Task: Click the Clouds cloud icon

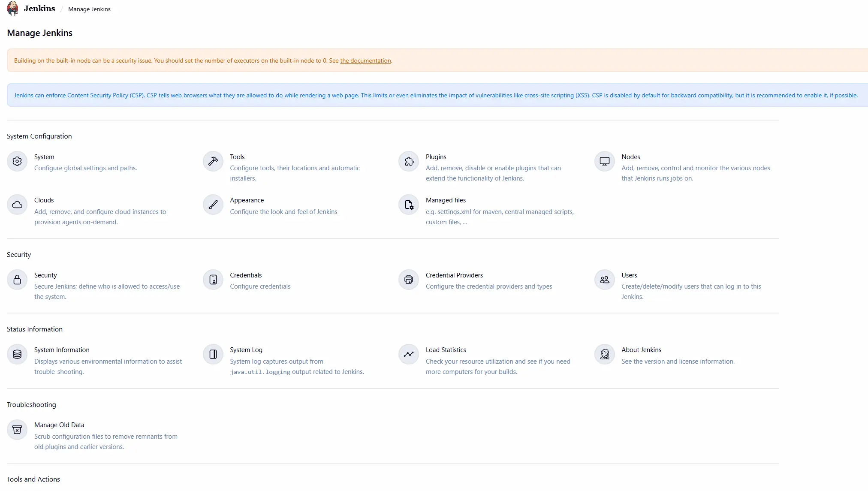Action: click(x=17, y=205)
